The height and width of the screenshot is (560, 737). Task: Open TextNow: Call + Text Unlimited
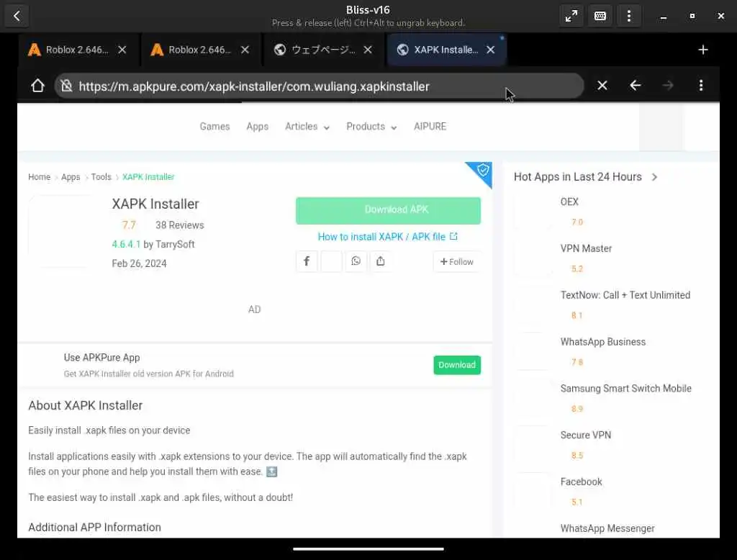pyautogui.click(x=625, y=295)
